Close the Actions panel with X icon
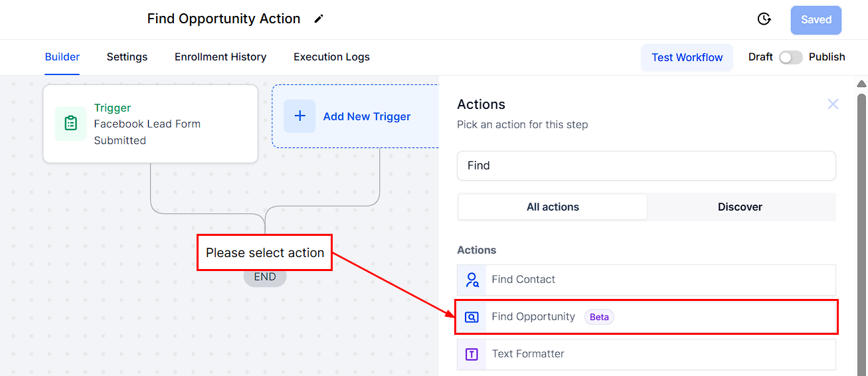Screen dimensions: 868x376 click(x=833, y=104)
